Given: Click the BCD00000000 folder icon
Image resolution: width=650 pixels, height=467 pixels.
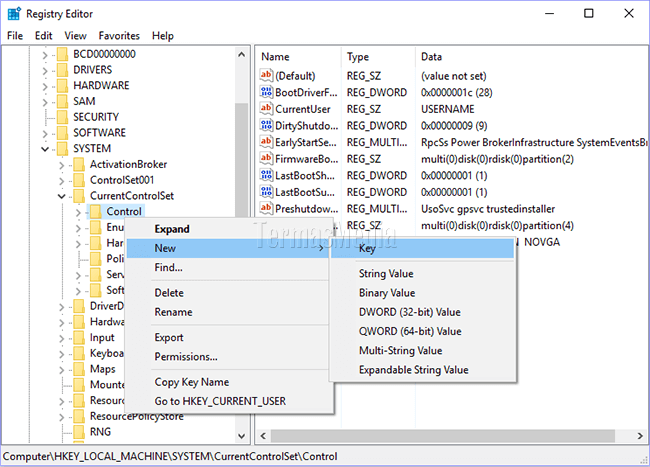Looking at the screenshot, I should click(62, 54).
